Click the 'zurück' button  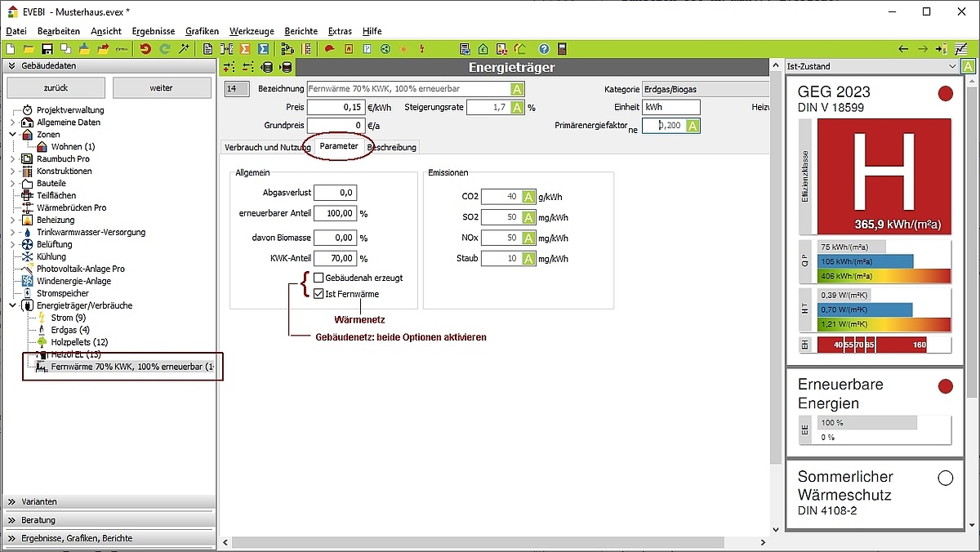click(x=56, y=87)
